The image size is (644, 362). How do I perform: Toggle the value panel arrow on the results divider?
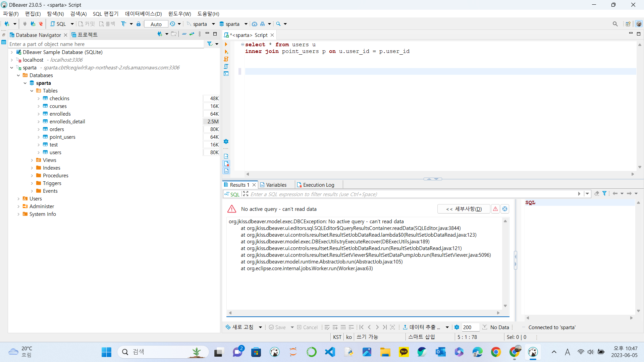tap(516, 260)
